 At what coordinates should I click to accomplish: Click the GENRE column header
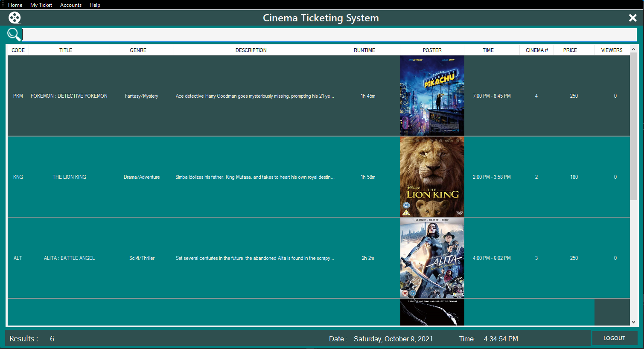pos(138,50)
